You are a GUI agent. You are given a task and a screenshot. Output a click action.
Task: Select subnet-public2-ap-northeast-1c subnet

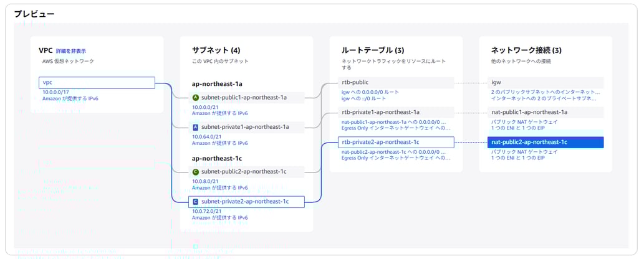[x=246, y=172]
